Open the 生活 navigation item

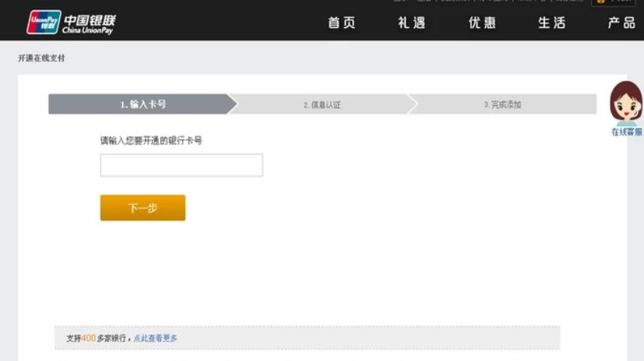pyautogui.click(x=552, y=23)
